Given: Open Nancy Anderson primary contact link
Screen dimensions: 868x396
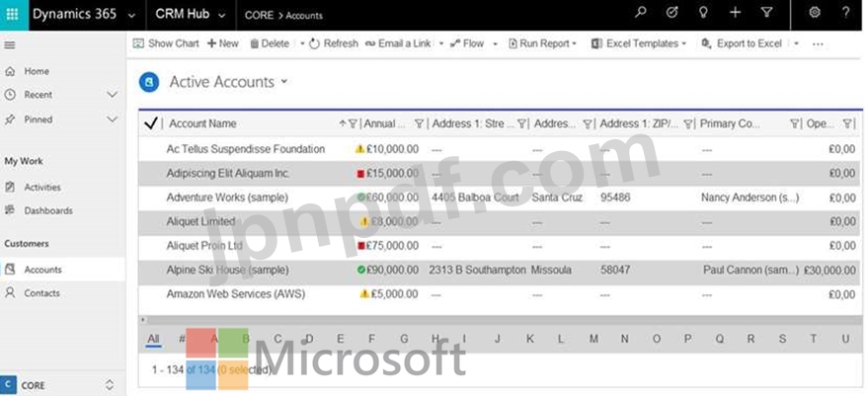Looking at the screenshot, I should pyautogui.click(x=750, y=198).
